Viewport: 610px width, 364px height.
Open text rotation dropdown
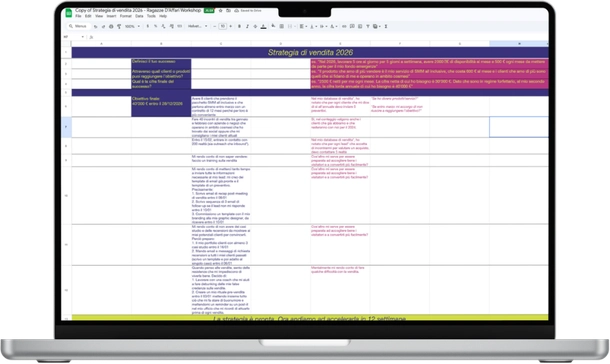pyautogui.click(x=334, y=26)
